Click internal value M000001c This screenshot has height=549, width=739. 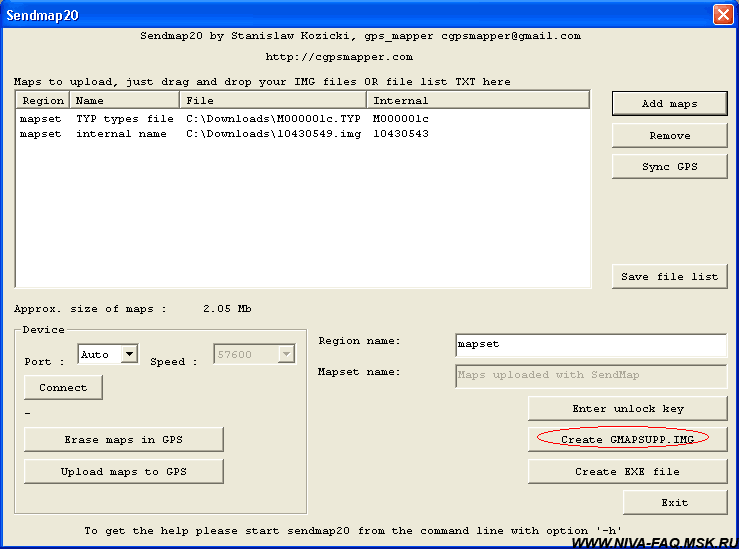point(401,119)
